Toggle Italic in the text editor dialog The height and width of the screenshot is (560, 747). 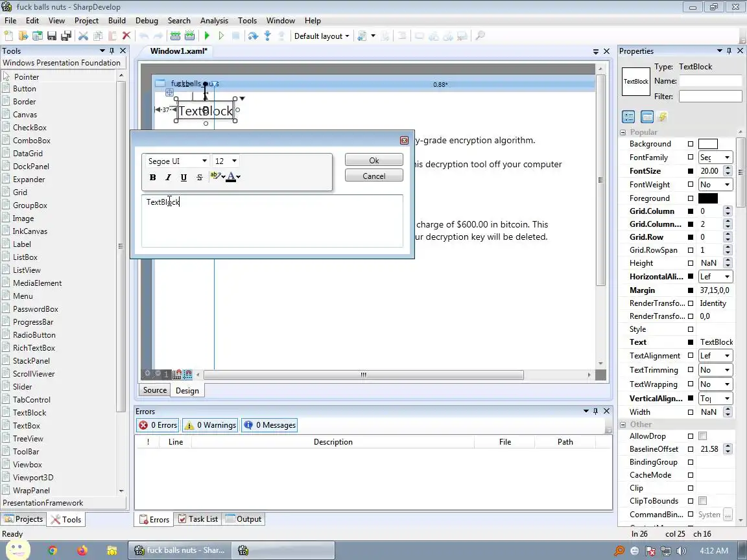[x=168, y=177]
